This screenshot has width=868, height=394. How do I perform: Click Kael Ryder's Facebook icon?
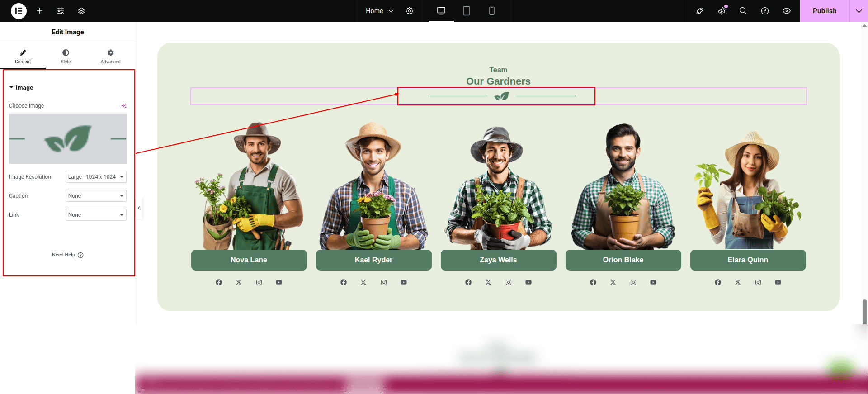344,282
